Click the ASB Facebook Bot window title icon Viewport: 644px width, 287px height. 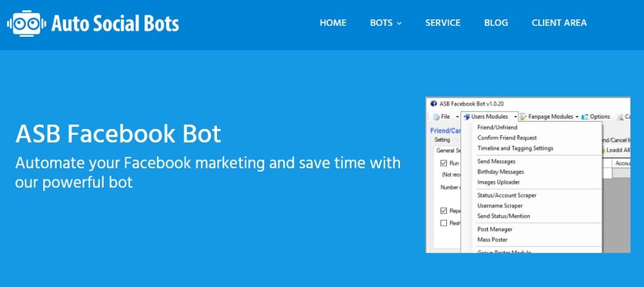click(x=433, y=104)
